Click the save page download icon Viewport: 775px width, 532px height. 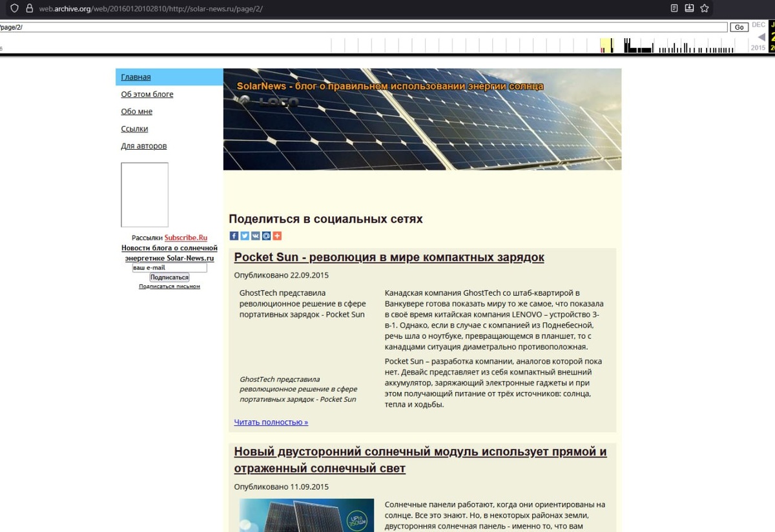689,8
